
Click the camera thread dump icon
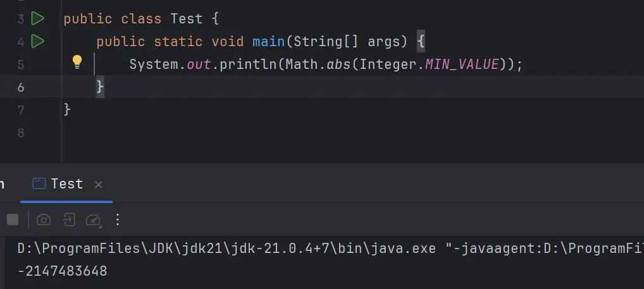pyautogui.click(x=44, y=219)
